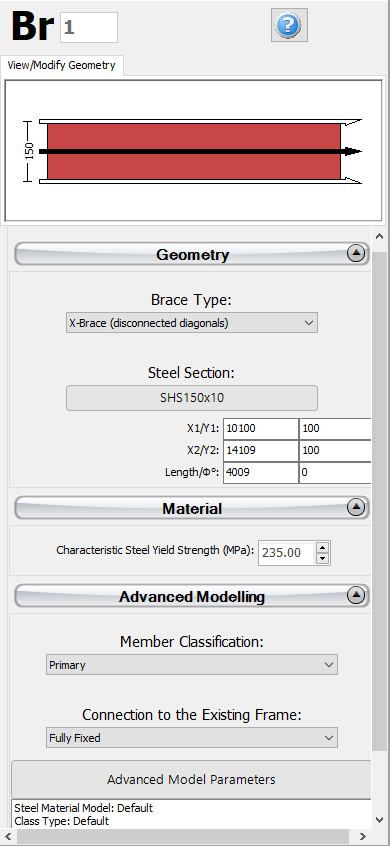Screen dimensions: 390x846
Task: Click the Geometry section header bar
Action: pyautogui.click(x=192, y=254)
